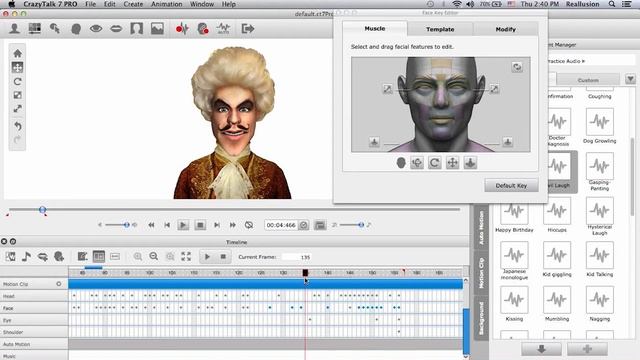The height and width of the screenshot is (360, 640).
Task: Click the head profile icon in top toolbar
Action: 76,29
